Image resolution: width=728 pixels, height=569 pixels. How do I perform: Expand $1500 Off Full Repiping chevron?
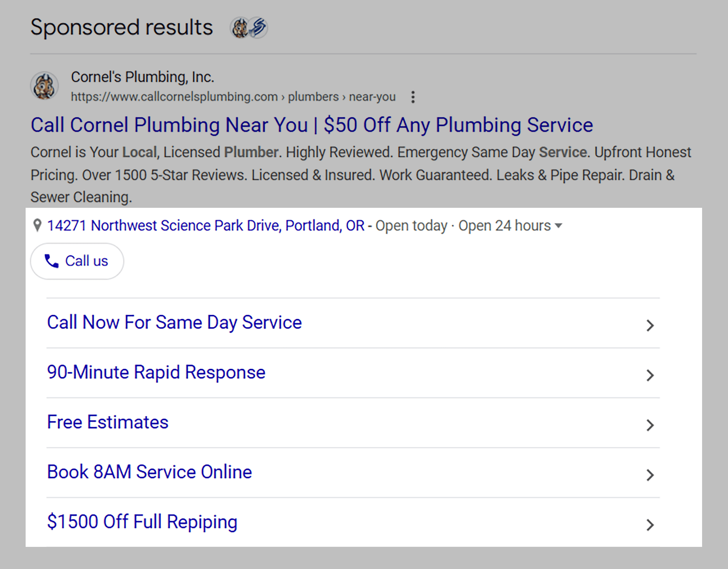click(650, 525)
